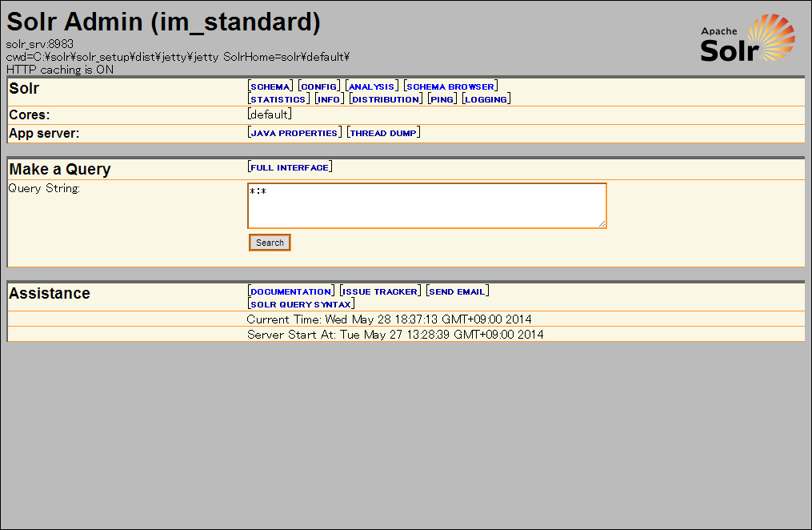
Task: Go to the ANALYSIS page
Action: point(371,86)
